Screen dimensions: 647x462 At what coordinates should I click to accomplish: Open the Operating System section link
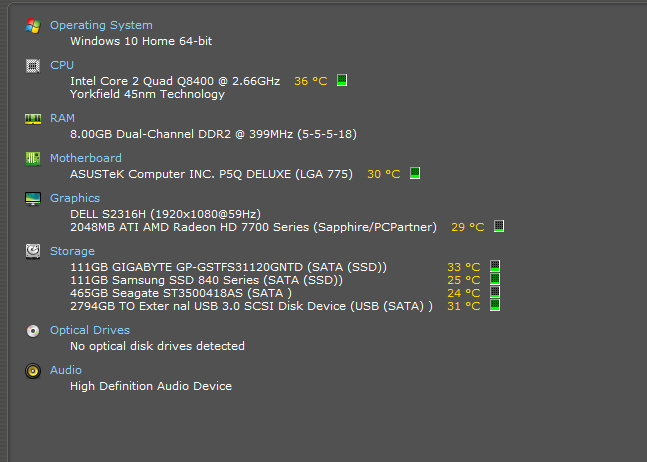click(101, 25)
